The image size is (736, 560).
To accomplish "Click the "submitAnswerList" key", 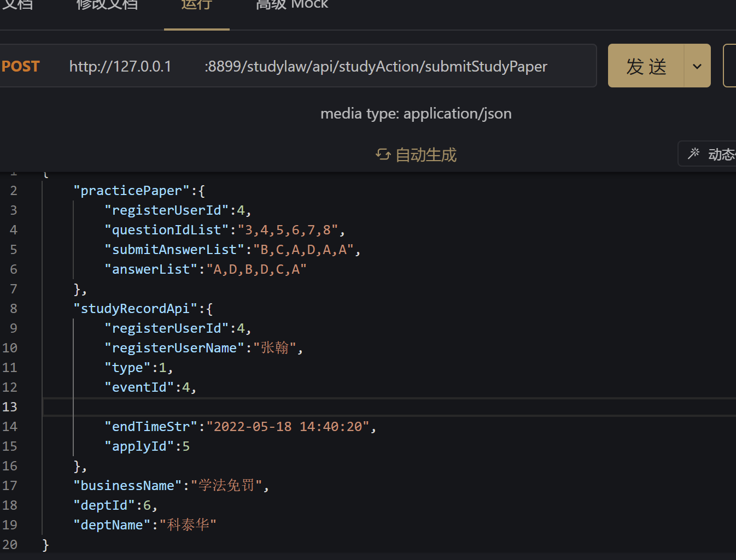I will pos(174,250).
